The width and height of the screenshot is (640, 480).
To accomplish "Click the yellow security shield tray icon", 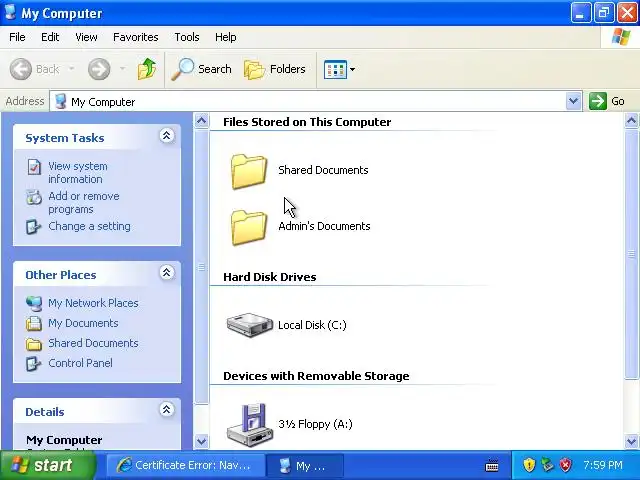I will (529, 465).
